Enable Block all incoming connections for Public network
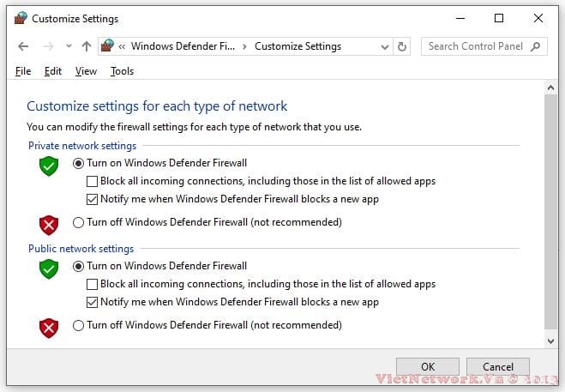The image size is (565, 392). 93,284
